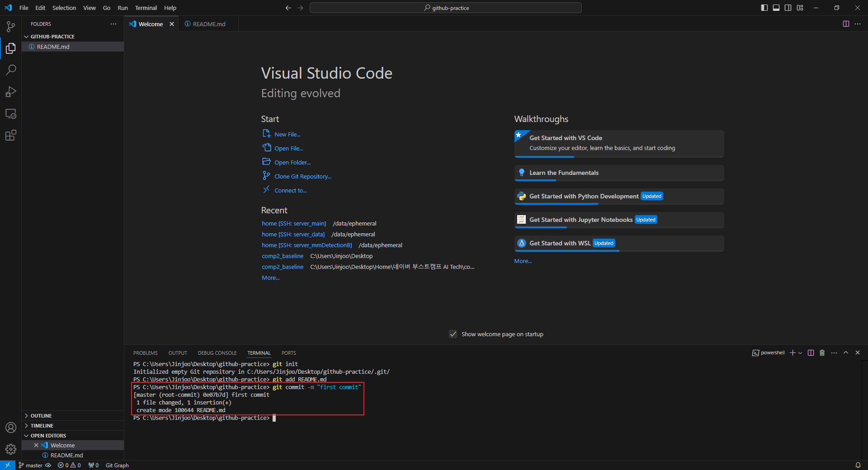
Task: Open the Explorer view
Action: click(x=11, y=48)
